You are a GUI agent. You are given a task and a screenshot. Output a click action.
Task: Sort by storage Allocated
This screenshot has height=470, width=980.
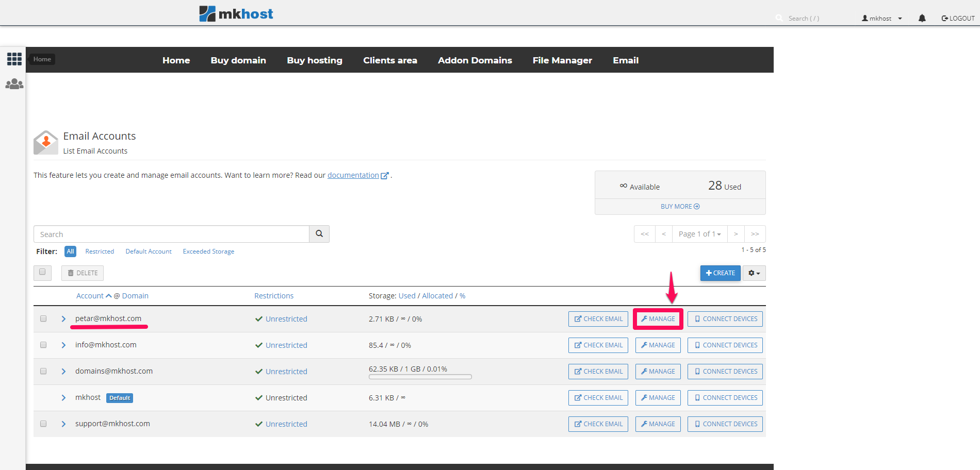(x=437, y=296)
